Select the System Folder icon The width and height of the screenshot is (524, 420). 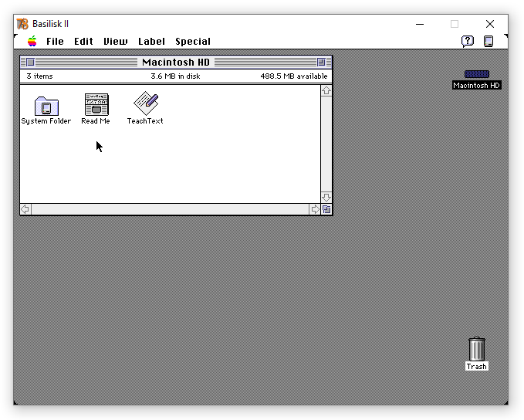click(46, 106)
